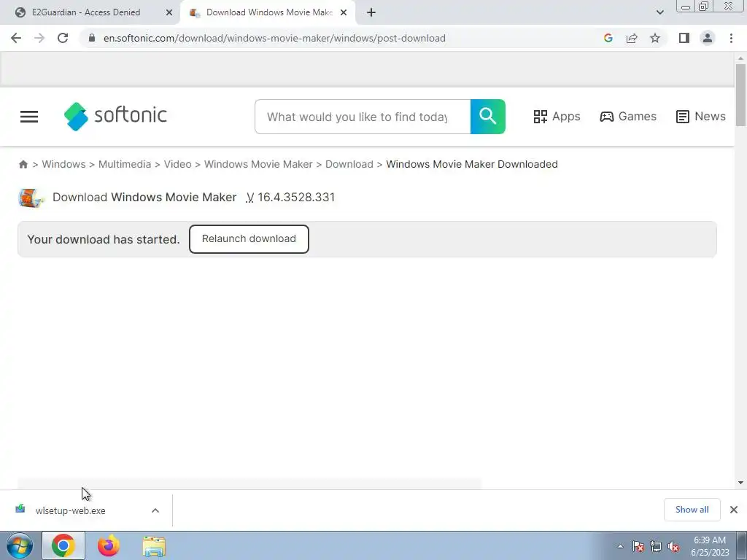
Task: Open a new browser tab
Action: tap(371, 12)
